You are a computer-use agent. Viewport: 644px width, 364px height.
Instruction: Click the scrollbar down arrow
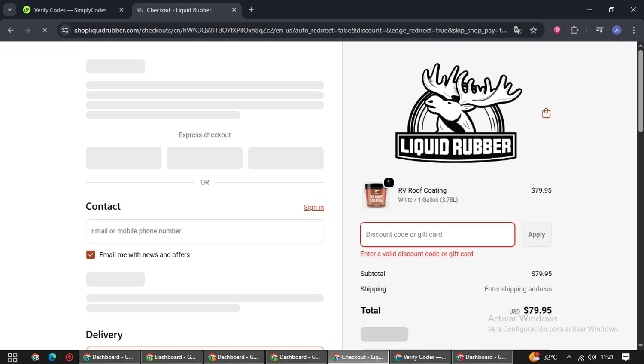pos(640,346)
